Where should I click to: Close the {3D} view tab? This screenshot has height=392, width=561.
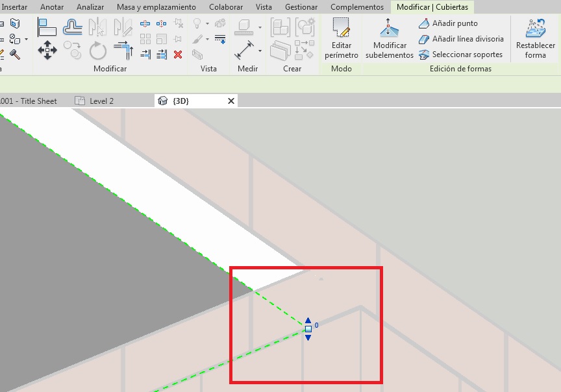[231, 101]
